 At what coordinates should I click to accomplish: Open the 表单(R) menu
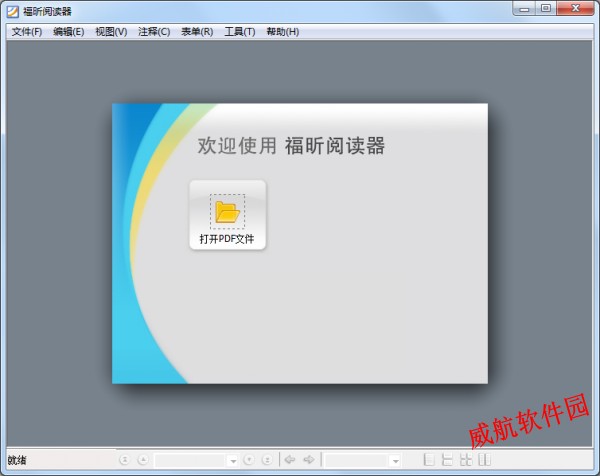tap(197, 32)
